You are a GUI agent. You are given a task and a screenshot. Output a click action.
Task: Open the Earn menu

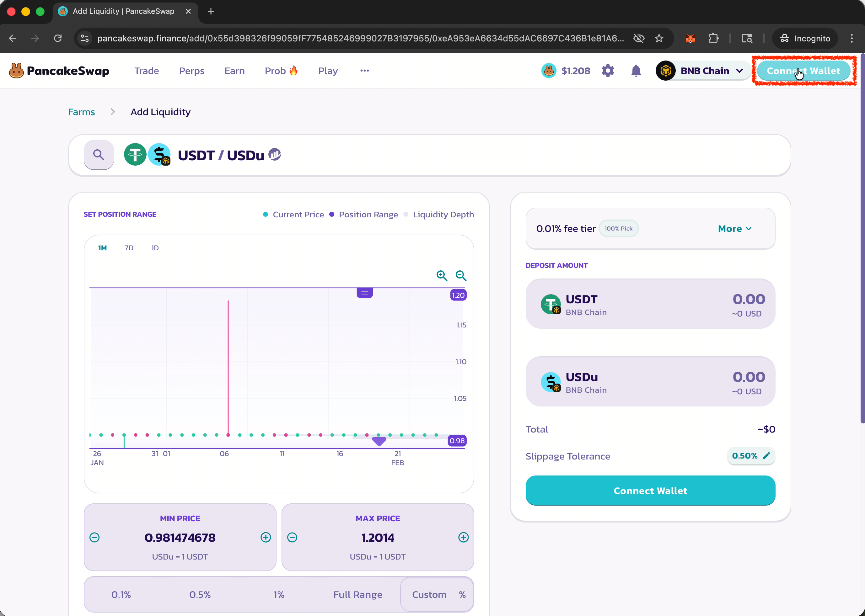[234, 71]
